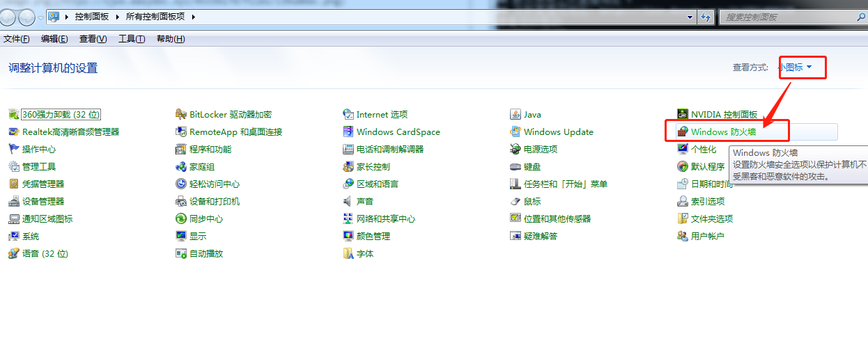
Task: Click the 轻松访问中心 icon
Action: click(181, 184)
